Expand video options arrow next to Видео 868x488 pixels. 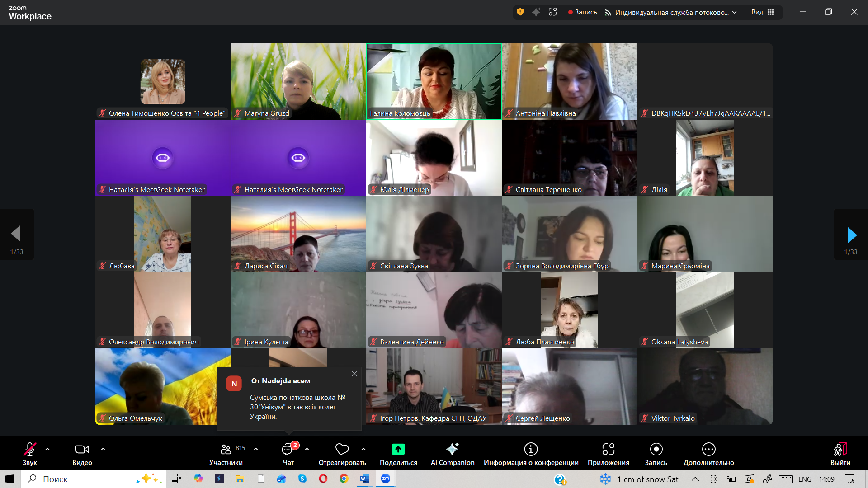pos(103,449)
